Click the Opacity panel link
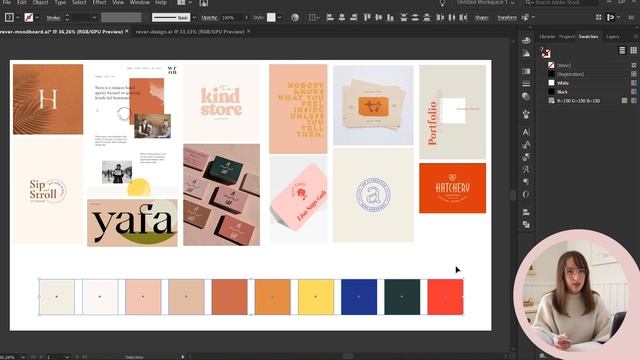This screenshot has width=640, height=360. (209, 18)
